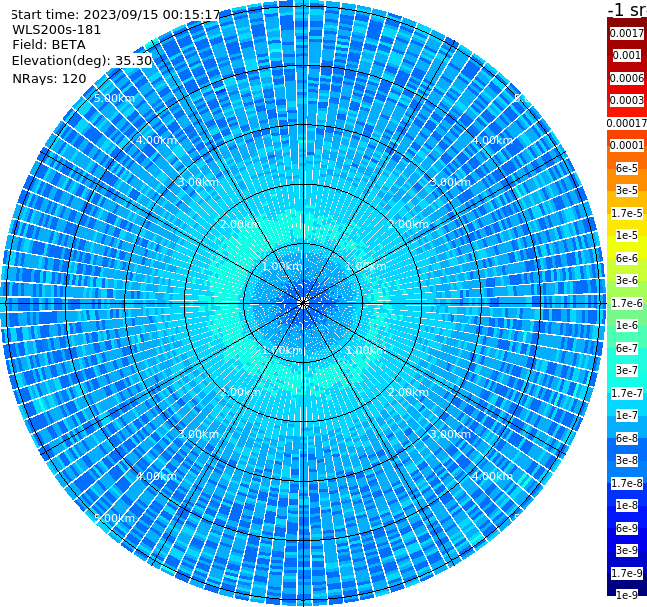Select the 3e-6 colorbar label
Viewport: 647px width, 607px height.
627,280
